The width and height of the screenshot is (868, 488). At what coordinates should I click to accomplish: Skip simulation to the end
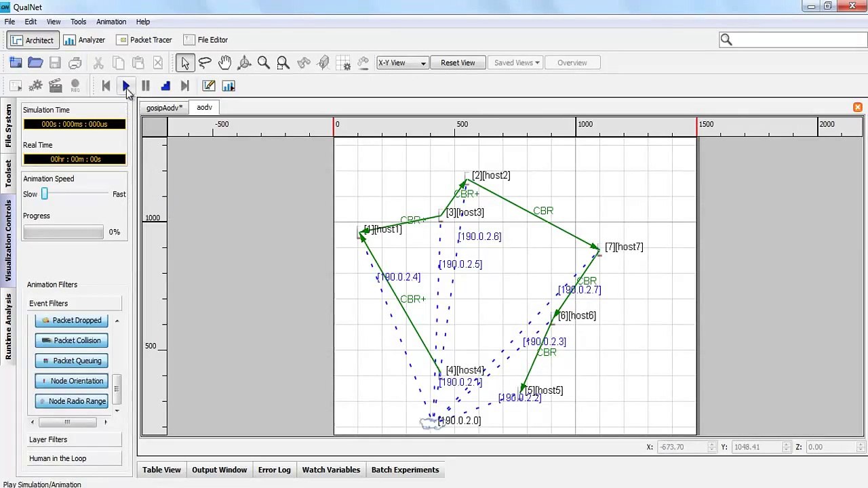[185, 86]
